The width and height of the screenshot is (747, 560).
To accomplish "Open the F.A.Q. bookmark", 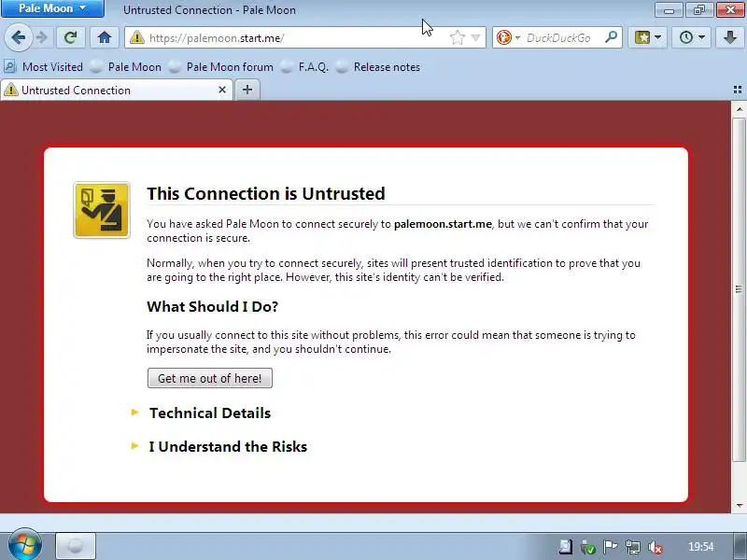I will point(305,66).
